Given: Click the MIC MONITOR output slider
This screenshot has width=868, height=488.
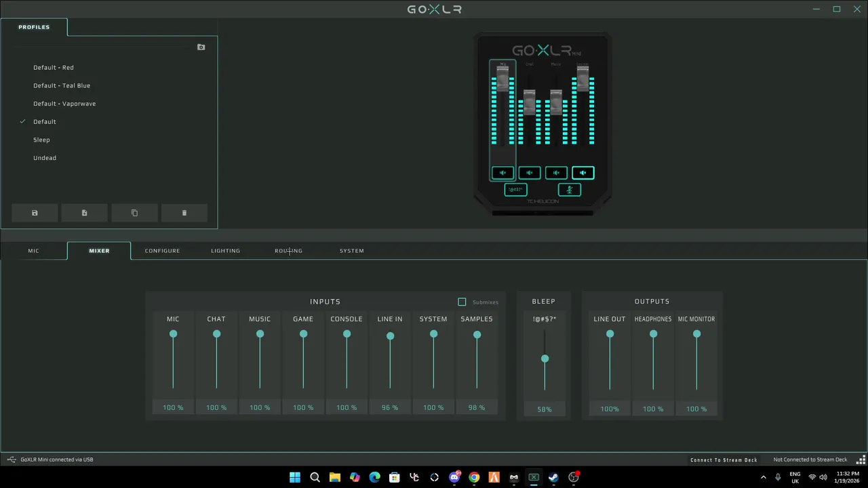Looking at the screenshot, I should (x=696, y=361).
